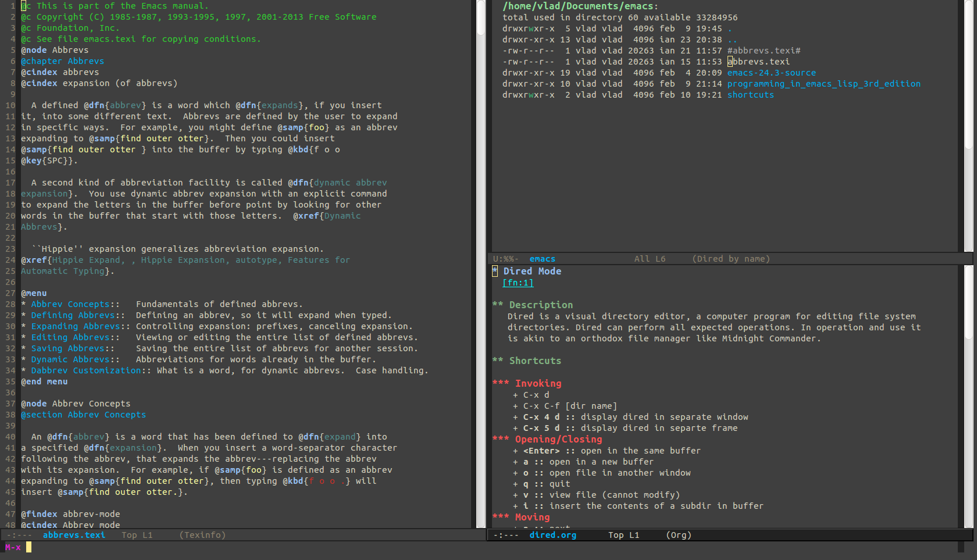Image resolution: width=977 pixels, height=560 pixels.
Task: Follow the Saving Abbrevs menu entry
Action: [x=67, y=348]
